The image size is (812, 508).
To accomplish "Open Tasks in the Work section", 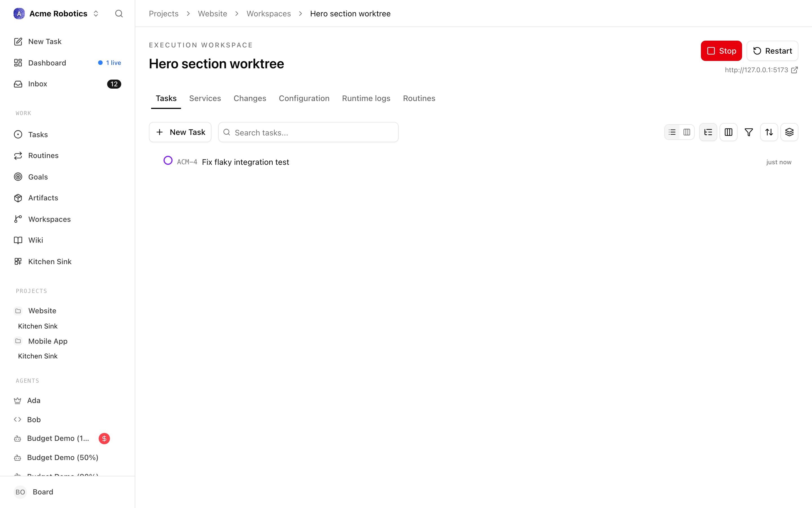I will pos(67,134).
